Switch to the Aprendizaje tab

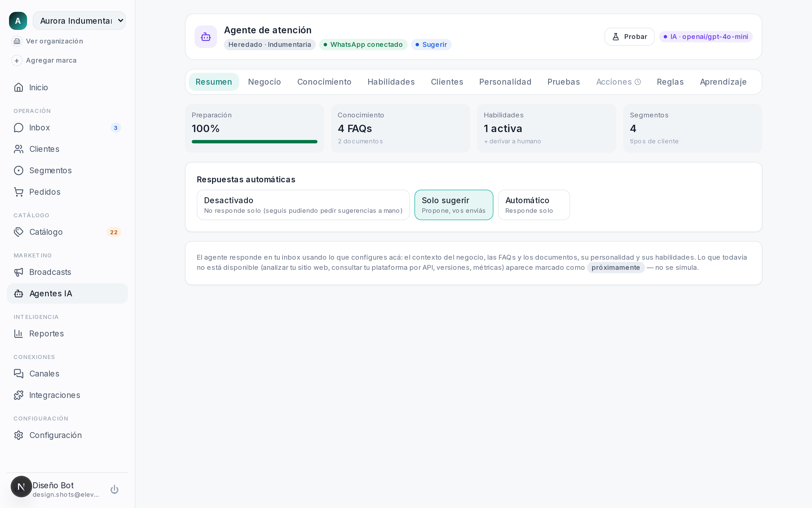[x=723, y=82]
